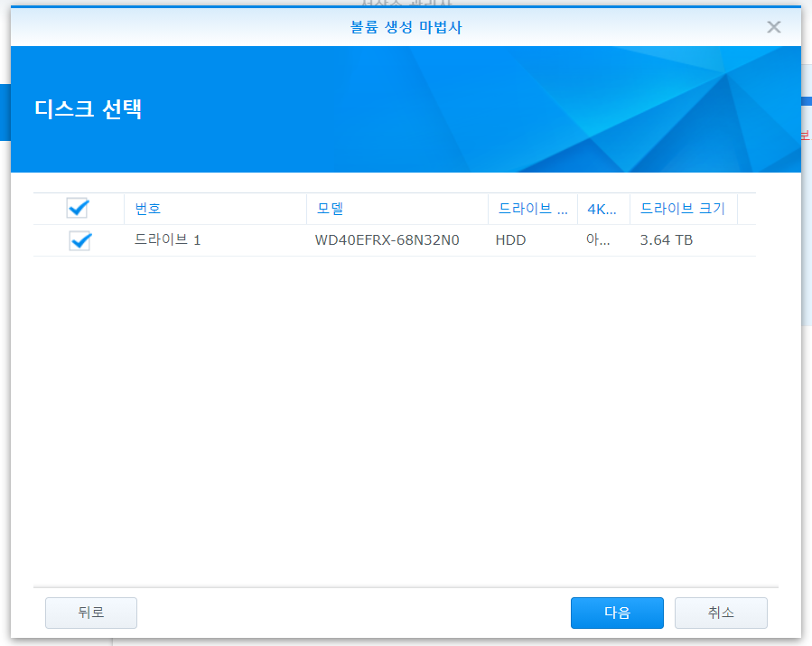This screenshot has width=812, height=646.
Task: Cancel the wizard with 취소 button
Action: [721, 613]
